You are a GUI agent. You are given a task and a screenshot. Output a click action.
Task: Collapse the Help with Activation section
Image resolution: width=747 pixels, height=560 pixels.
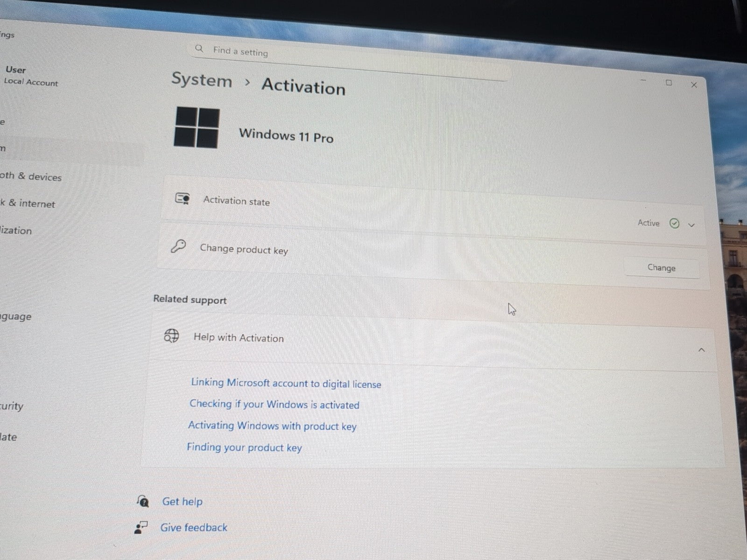(701, 350)
